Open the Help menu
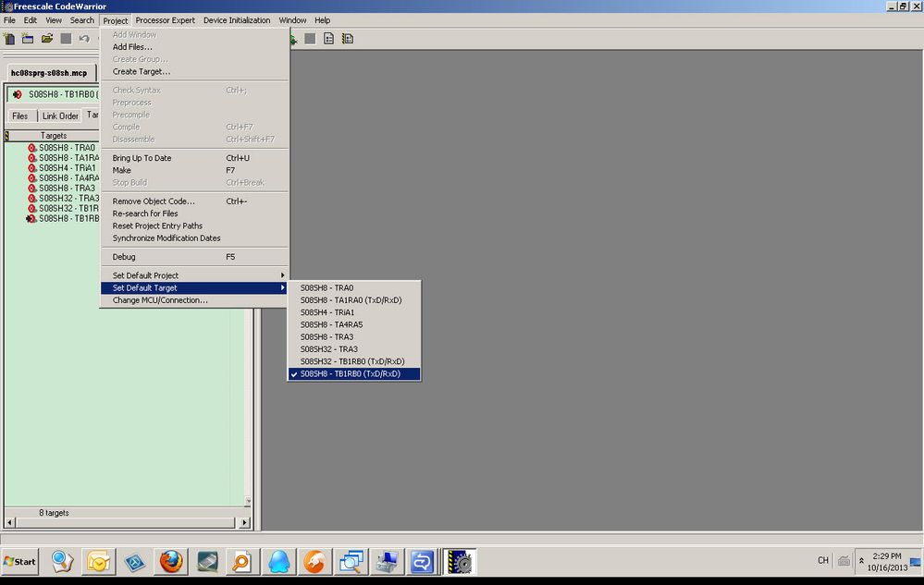 323,20
